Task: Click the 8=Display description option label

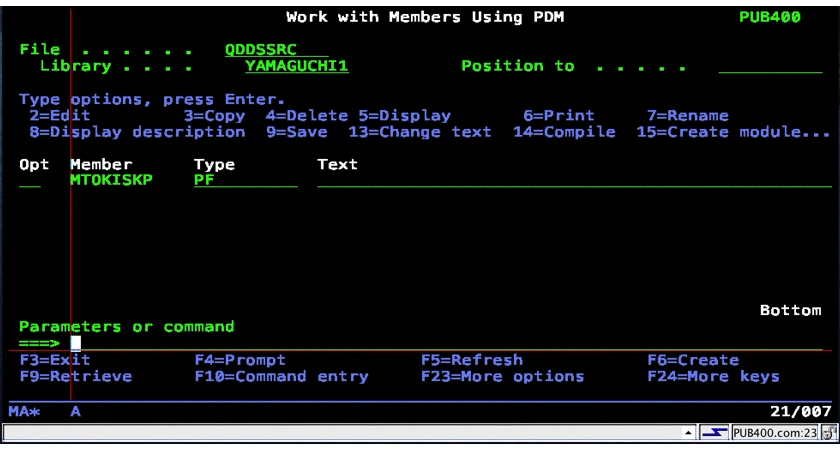Action: pyautogui.click(x=137, y=132)
